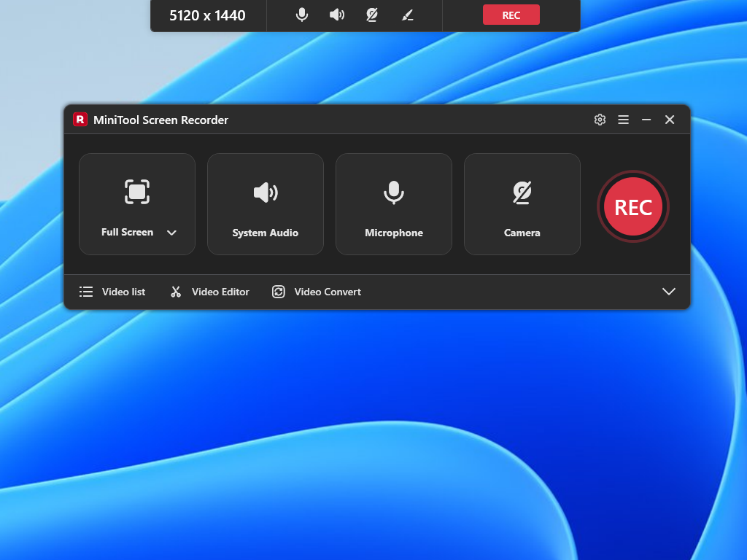The width and height of the screenshot is (747, 560).
Task: Select the Full Screen capture icon
Action: 137,192
